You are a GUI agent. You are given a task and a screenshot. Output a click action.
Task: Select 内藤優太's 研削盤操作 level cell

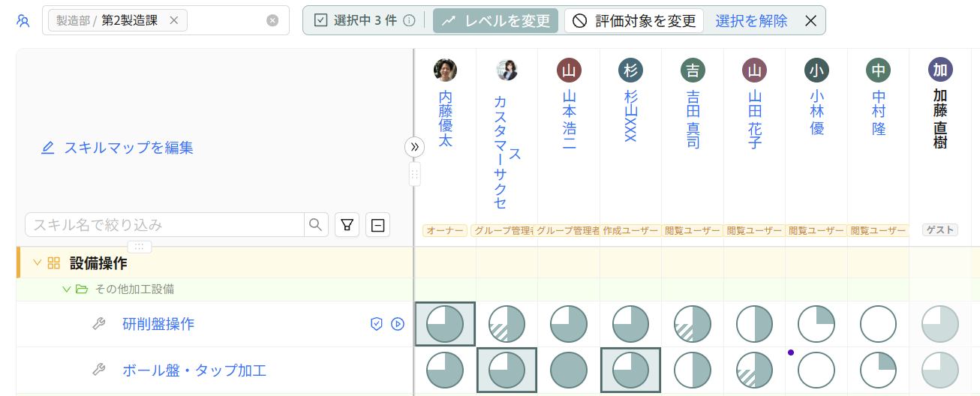(445, 324)
